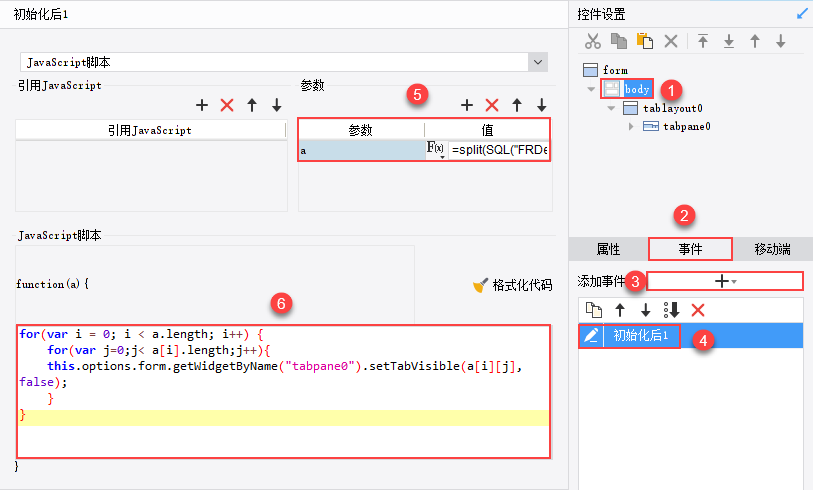Collapse the body tree node
The height and width of the screenshot is (490, 813).
(x=591, y=89)
